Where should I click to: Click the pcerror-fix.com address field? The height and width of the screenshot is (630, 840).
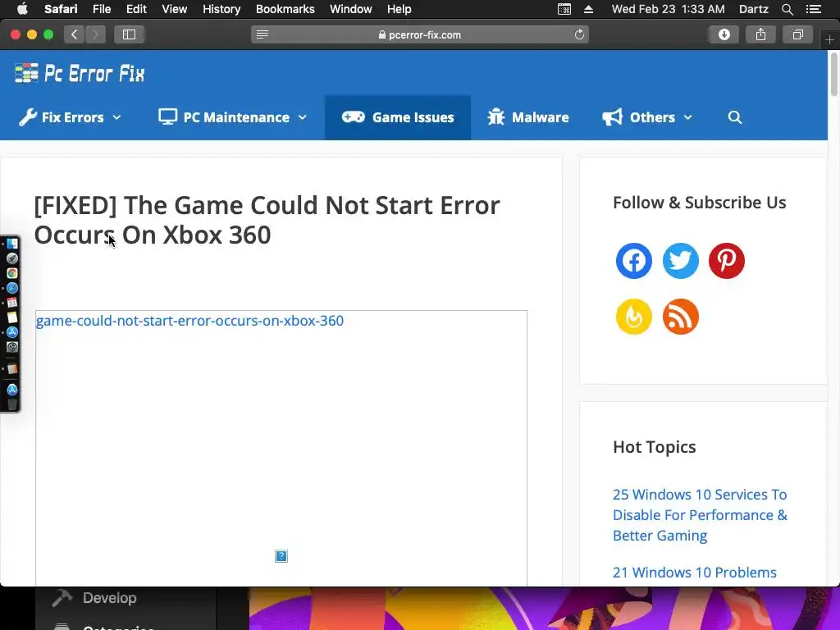point(419,34)
